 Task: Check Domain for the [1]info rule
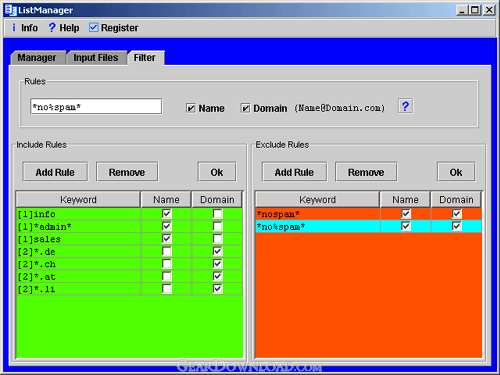217,214
